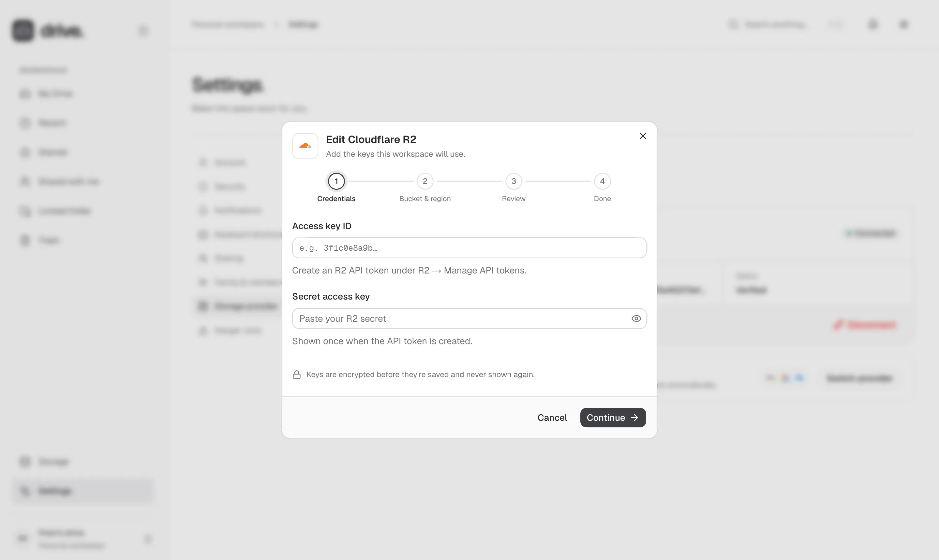
Task: Cancel editing the storage provider
Action: 552,417
